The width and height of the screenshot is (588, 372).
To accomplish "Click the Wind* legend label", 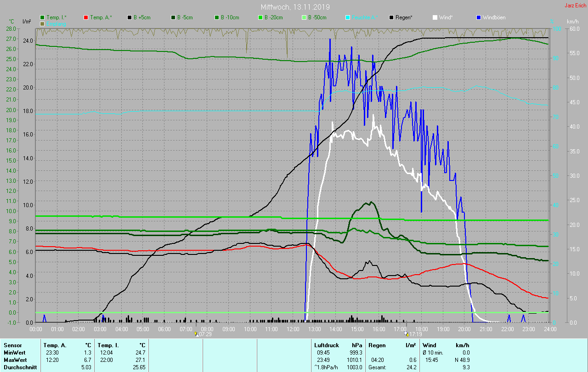I will pos(446,17).
